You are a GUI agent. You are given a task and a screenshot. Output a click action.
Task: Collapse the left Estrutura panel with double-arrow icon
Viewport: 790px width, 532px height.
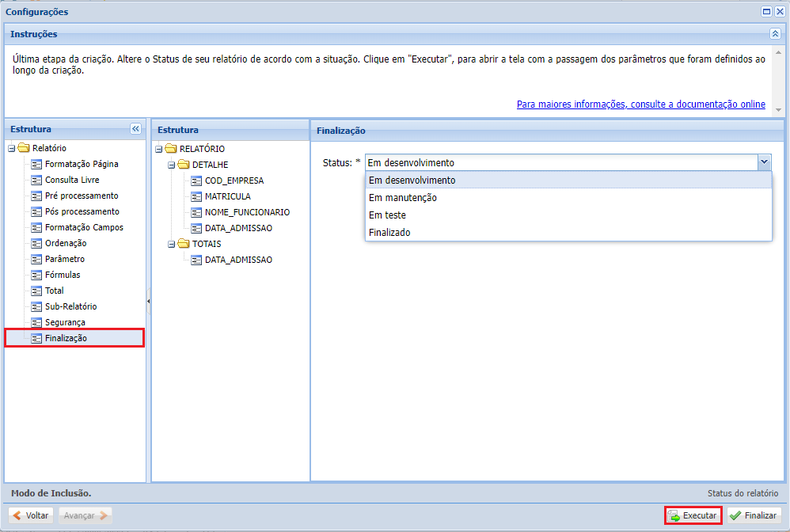[x=135, y=129]
